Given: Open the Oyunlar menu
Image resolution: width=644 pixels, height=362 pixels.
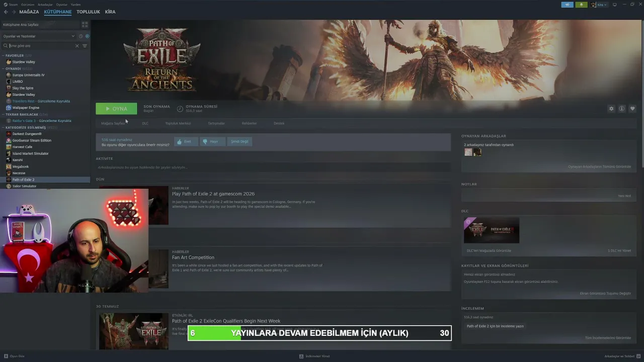Looking at the screenshot, I should [61, 5].
